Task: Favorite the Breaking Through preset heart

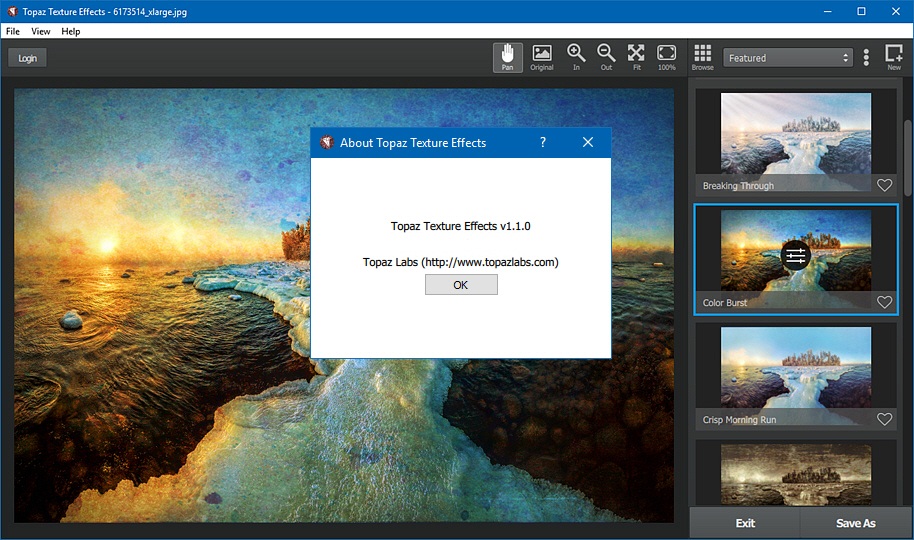Action: 884,185
